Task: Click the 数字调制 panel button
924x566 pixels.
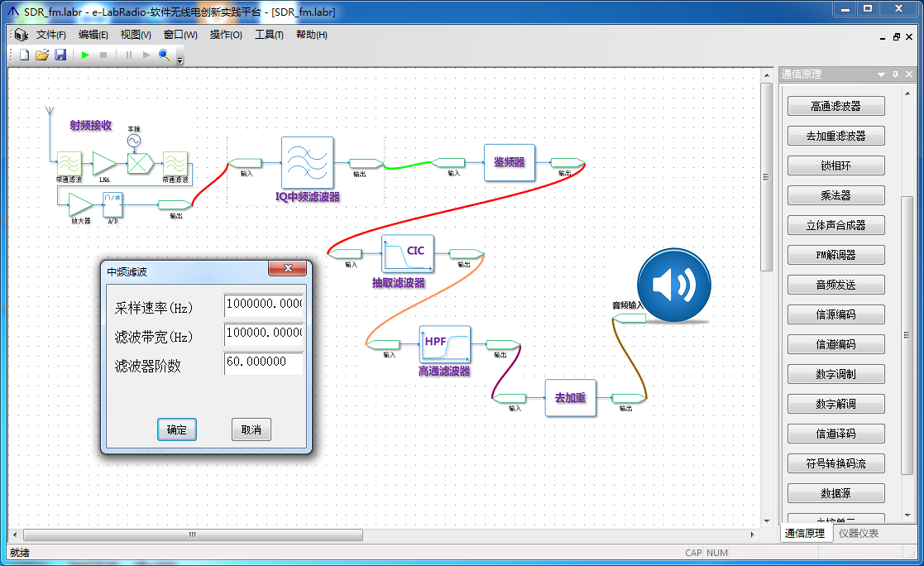Action: (x=835, y=374)
